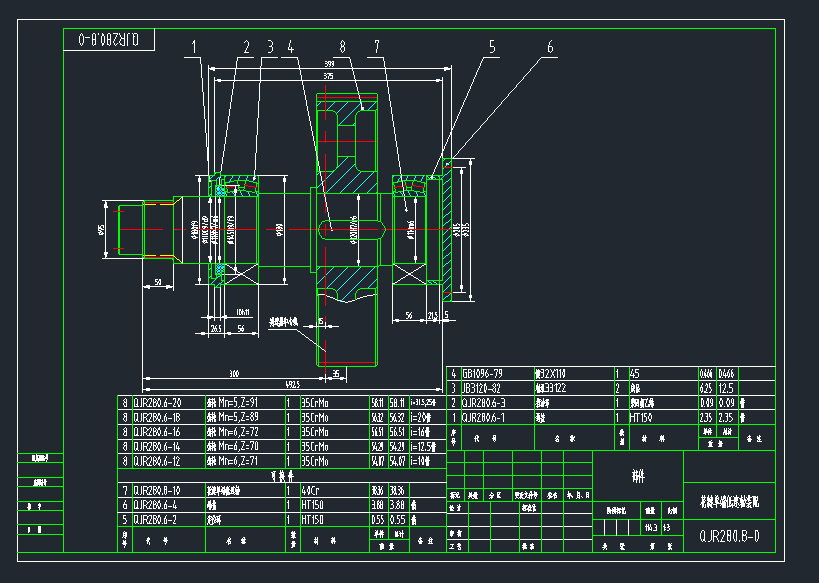Select the 26.5 dimension text
The height and width of the screenshot is (583, 819).
coord(216,329)
